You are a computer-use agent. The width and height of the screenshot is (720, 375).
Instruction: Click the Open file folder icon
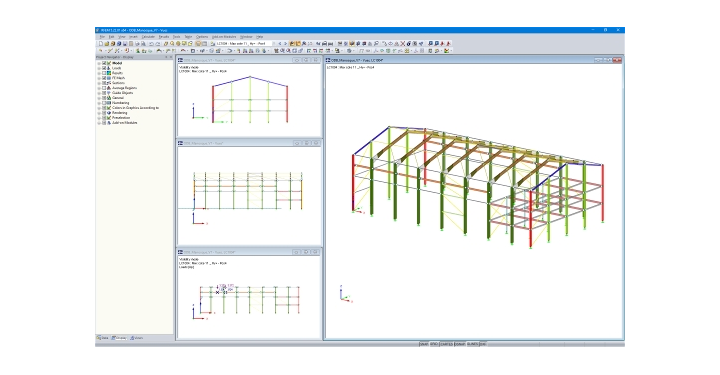[x=107, y=44]
